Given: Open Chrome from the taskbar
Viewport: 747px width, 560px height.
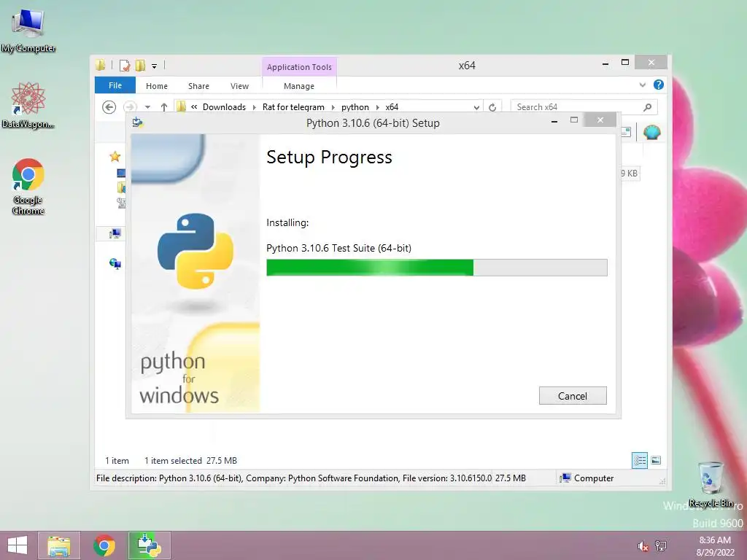Looking at the screenshot, I should 104,545.
